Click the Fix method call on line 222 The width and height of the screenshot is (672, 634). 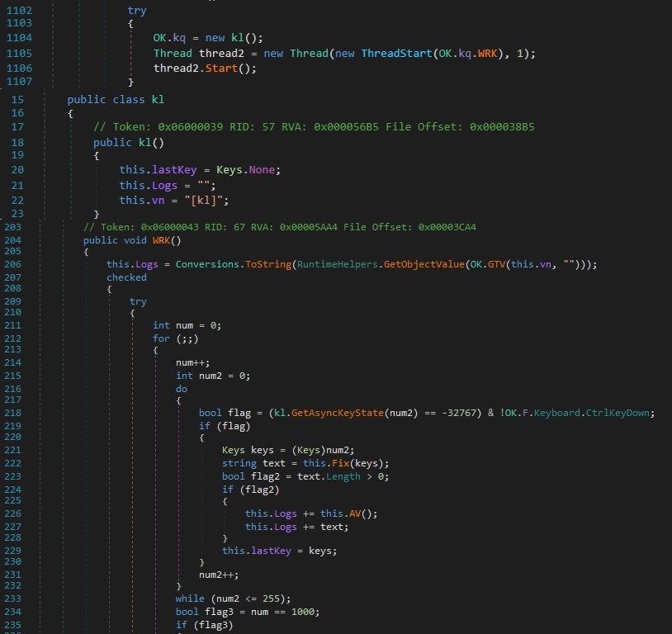click(340, 463)
